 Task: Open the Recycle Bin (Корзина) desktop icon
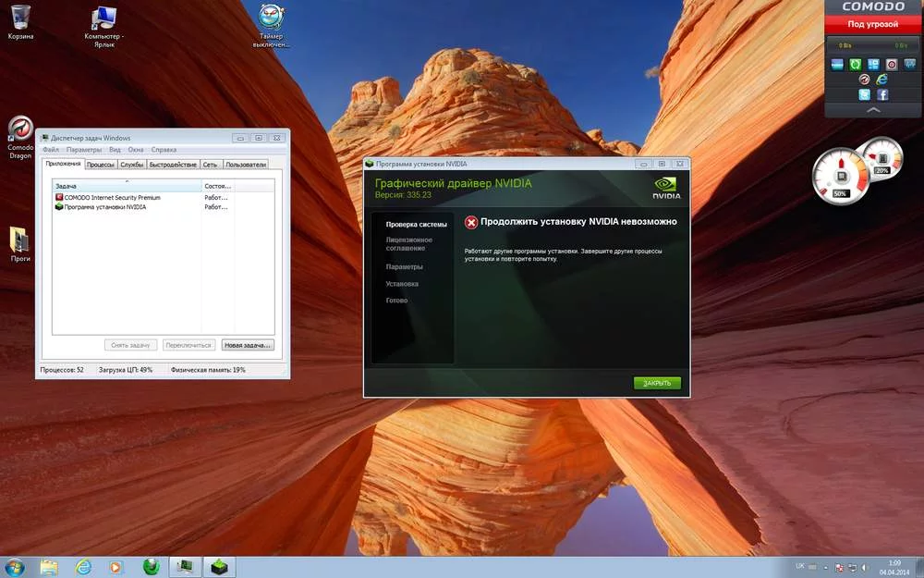[x=20, y=22]
